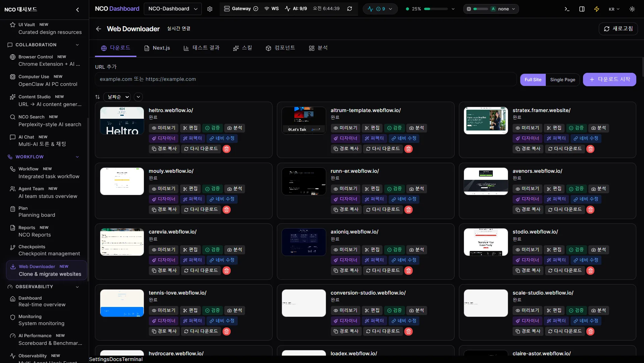Screen dimensions: 644x363
Task: Click the star icon of UI Vault
Action: 13,25
